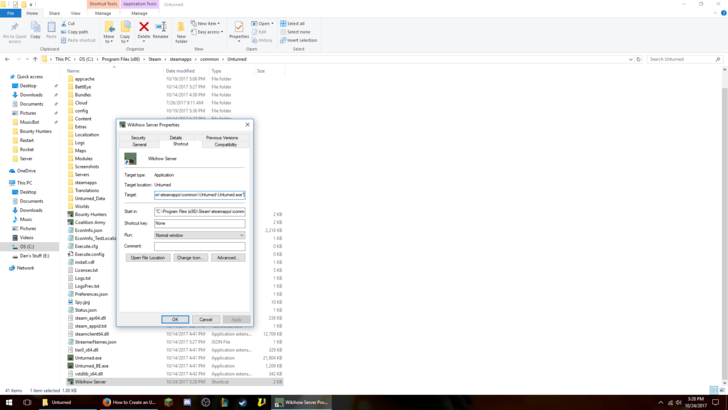
Task: Click the Open File Location button
Action: (x=148, y=258)
